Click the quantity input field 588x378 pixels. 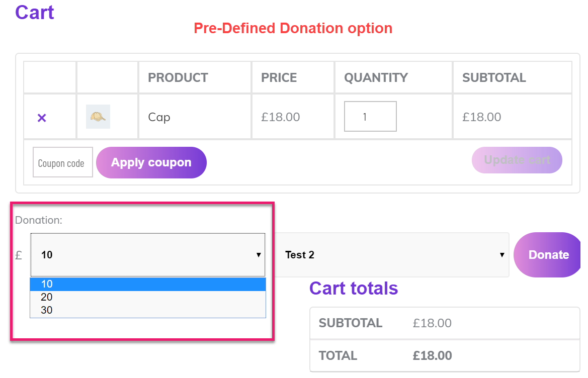point(370,117)
